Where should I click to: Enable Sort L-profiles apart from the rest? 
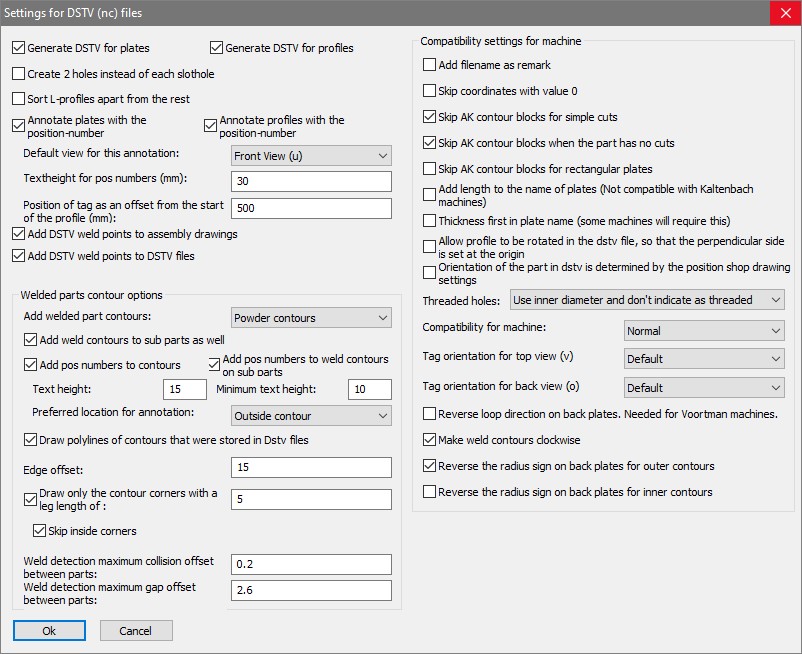(x=18, y=99)
